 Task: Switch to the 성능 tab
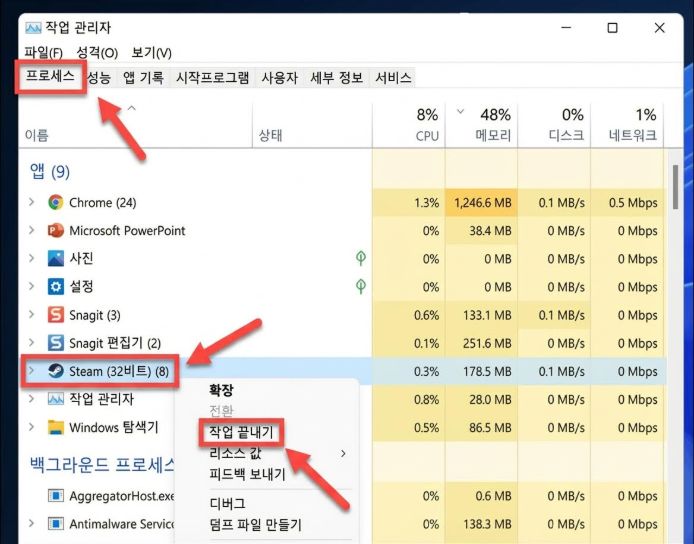tap(99, 78)
